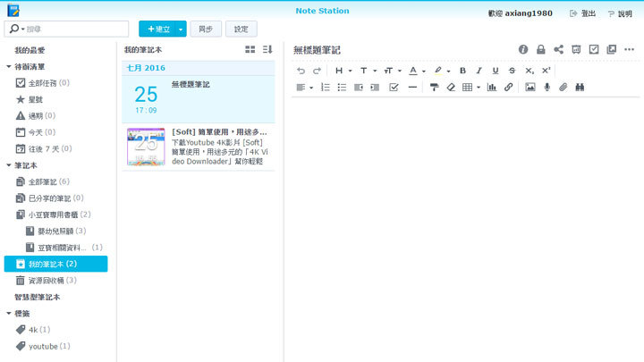Click the eraser clear formatting icon
The image size is (644, 362).
[450, 88]
